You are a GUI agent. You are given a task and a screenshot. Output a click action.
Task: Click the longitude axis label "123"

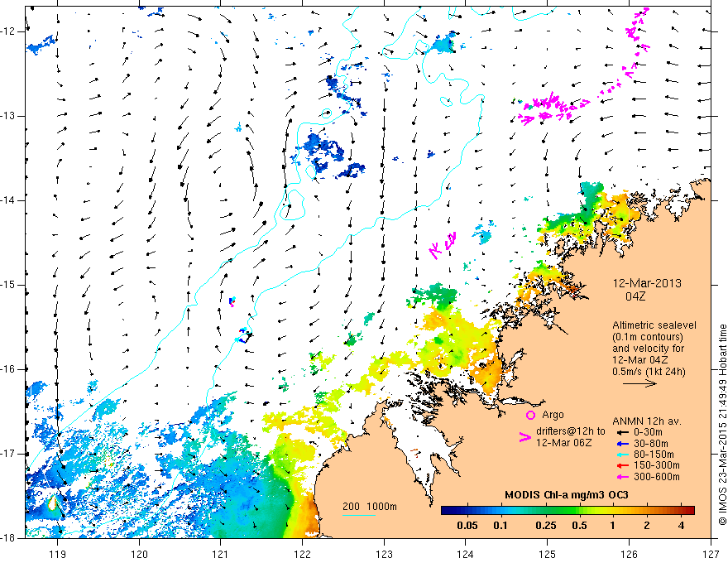point(384,554)
